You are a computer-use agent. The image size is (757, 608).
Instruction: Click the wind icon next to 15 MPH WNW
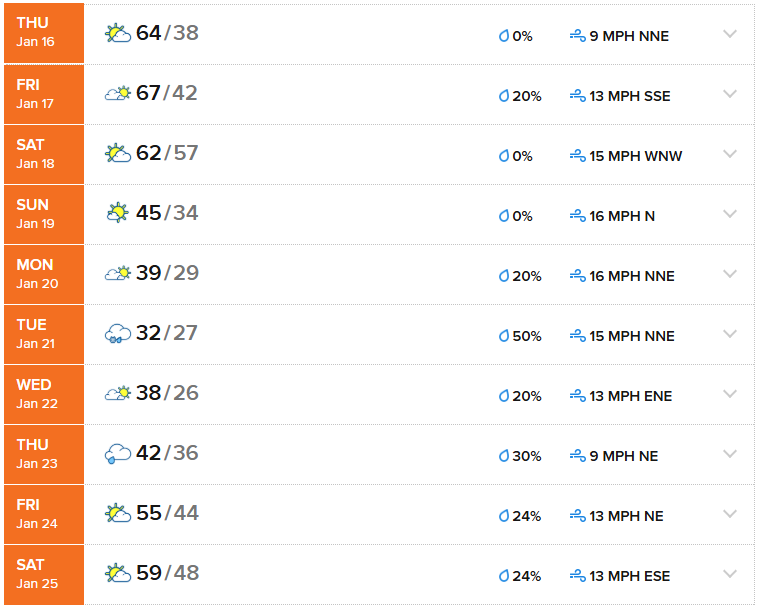point(577,156)
